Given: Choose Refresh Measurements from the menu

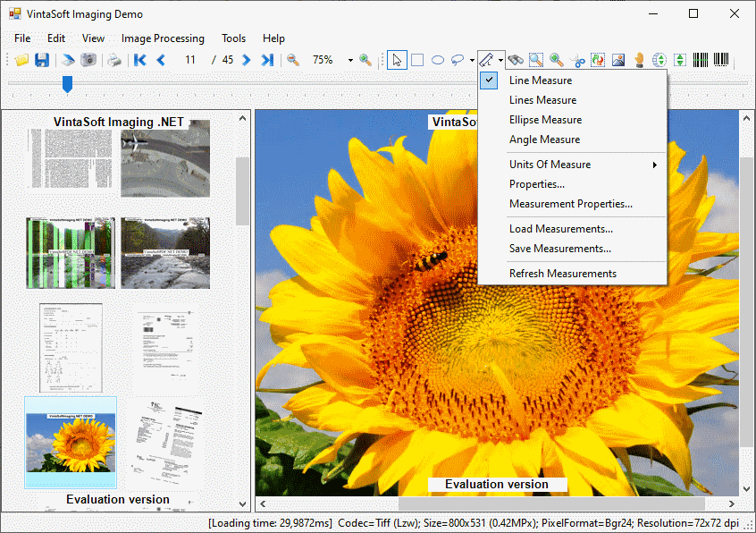Looking at the screenshot, I should point(562,273).
